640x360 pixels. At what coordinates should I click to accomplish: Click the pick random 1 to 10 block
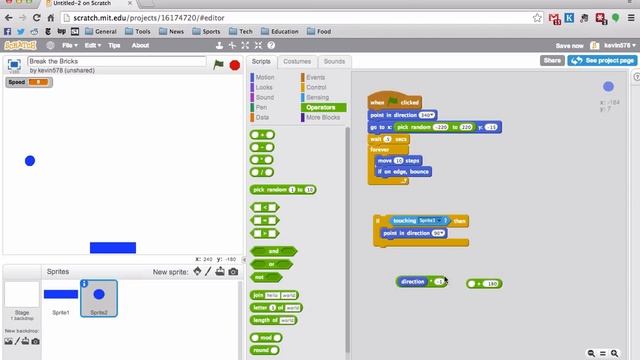point(283,190)
